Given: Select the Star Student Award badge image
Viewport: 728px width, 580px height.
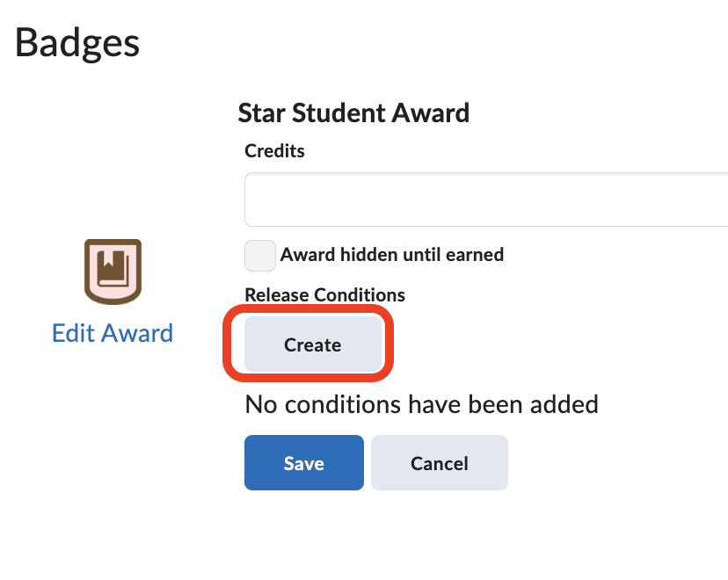Looking at the screenshot, I should (113, 271).
